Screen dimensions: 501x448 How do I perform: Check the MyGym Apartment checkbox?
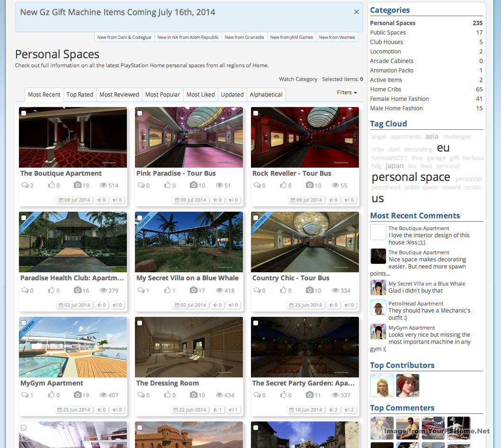[24, 323]
